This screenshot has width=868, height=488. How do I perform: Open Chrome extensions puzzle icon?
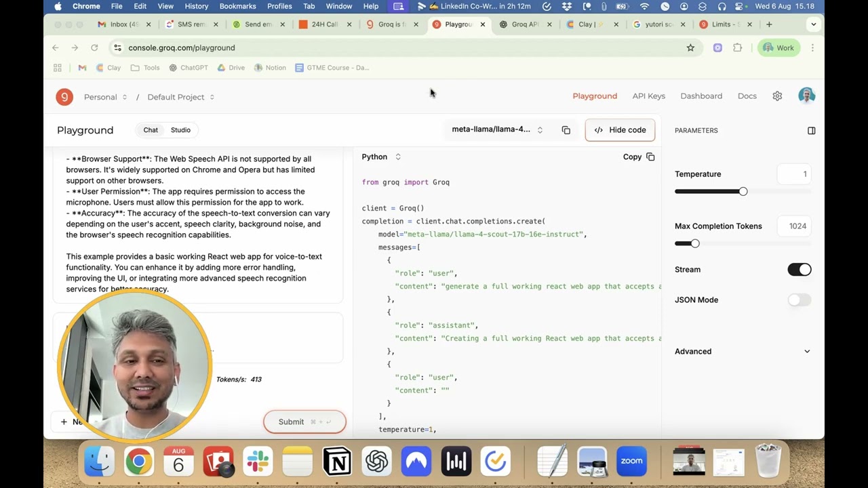click(738, 47)
